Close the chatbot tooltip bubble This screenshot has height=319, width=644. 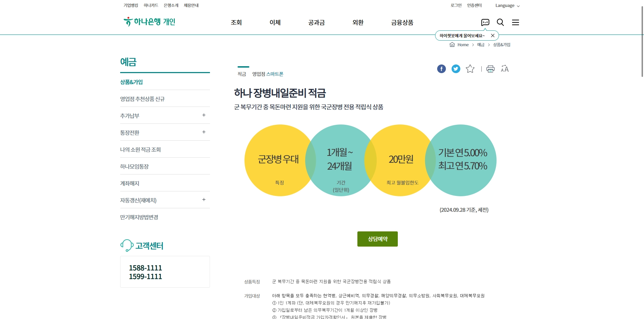tap(493, 36)
